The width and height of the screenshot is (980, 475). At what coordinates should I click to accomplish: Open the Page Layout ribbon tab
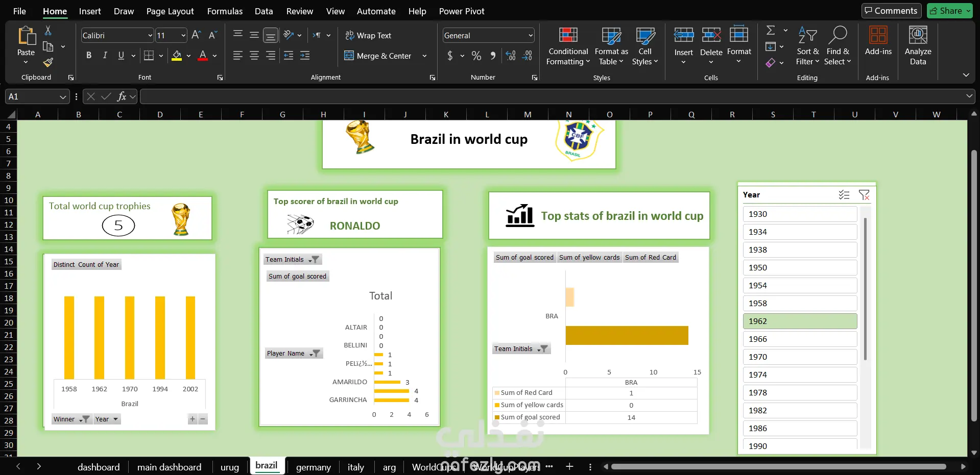coord(170,11)
